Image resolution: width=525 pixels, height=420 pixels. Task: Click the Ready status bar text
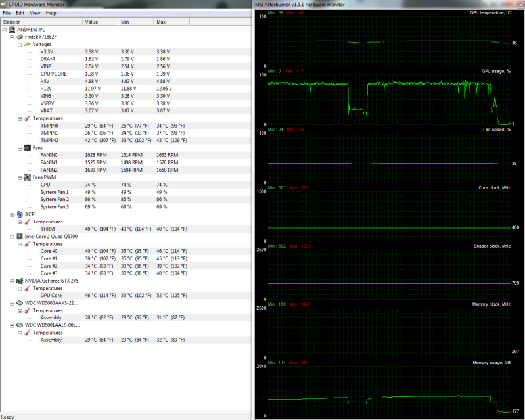[7, 417]
